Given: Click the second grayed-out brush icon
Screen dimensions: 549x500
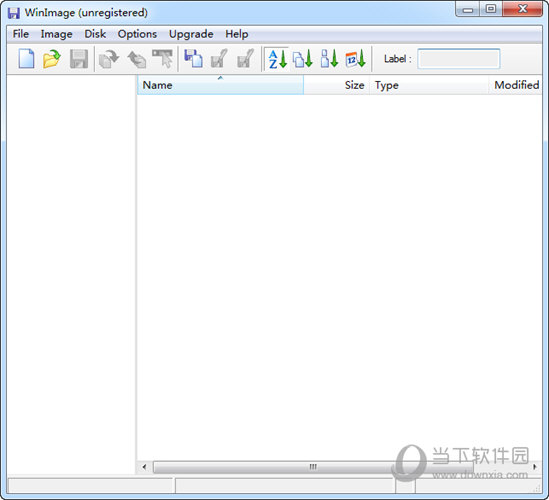Looking at the screenshot, I should [x=245, y=58].
